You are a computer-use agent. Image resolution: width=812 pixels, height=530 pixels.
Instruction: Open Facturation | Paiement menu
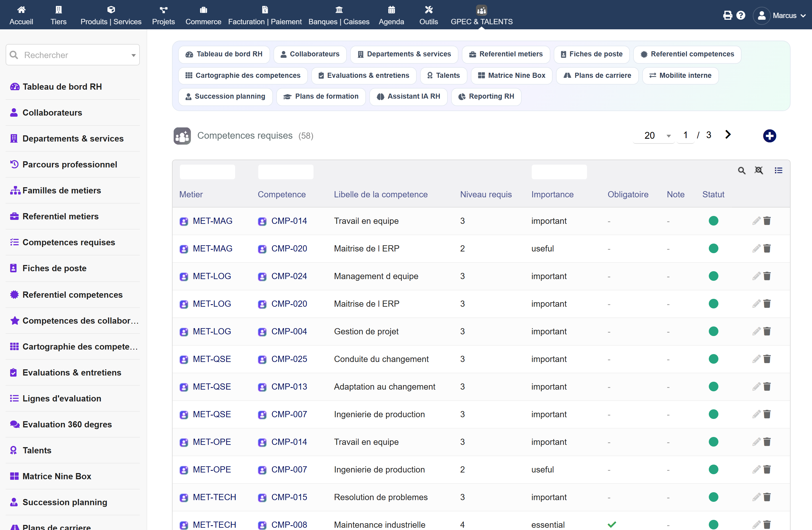tap(265, 15)
